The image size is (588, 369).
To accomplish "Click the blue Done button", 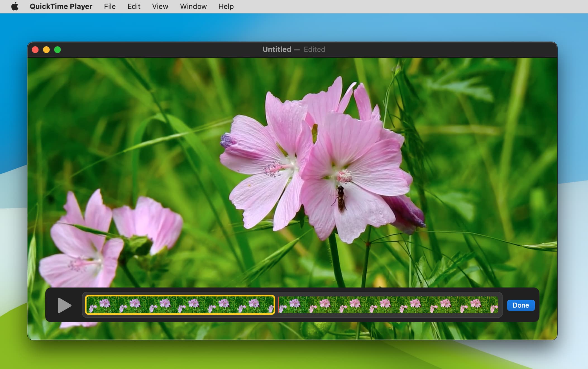I will point(520,305).
